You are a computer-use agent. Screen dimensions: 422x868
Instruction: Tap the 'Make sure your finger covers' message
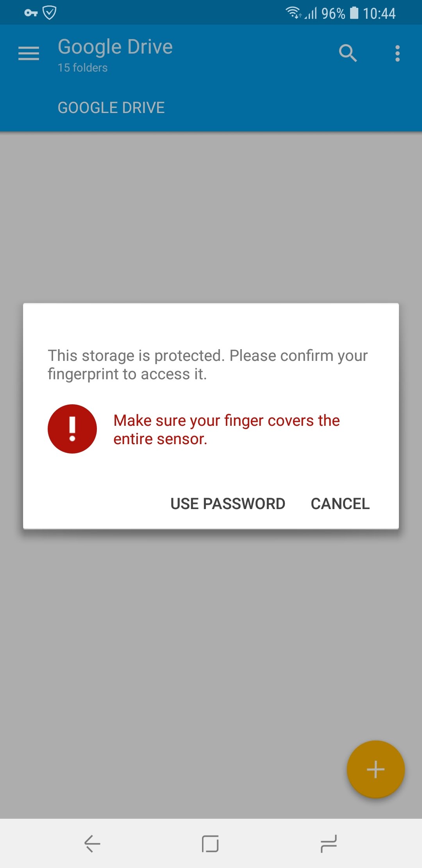point(227,430)
